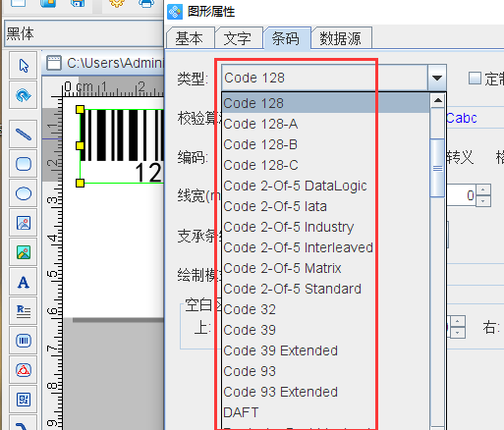Select DAFT from the type list
The width and height of the screenshot is (504, 430).
[326, 412]
